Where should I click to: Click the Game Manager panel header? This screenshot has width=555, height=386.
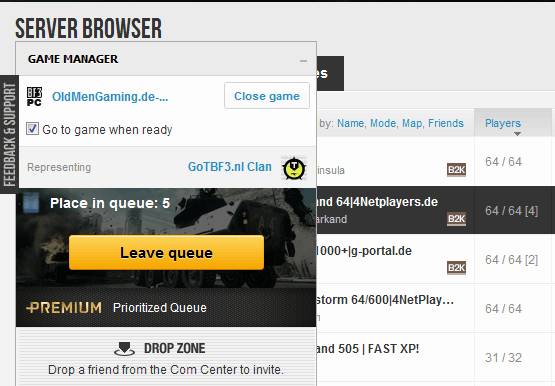[x=166, y=59]
